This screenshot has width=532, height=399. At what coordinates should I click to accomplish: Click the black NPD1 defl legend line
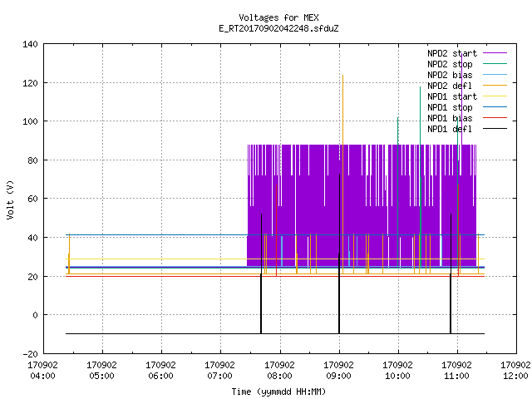pos(495,129)
